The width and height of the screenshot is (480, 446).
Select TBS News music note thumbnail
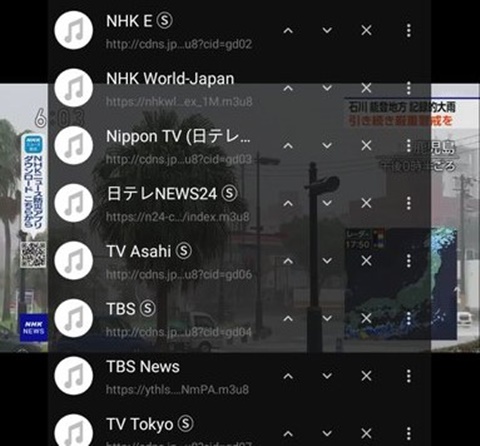74,376
